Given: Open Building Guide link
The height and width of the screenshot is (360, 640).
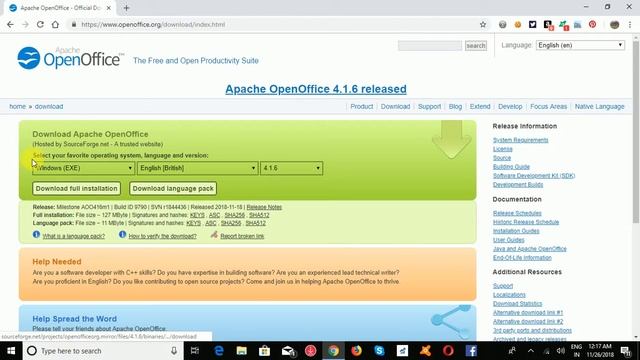Looking at the screenshot, I should point(511,167).
